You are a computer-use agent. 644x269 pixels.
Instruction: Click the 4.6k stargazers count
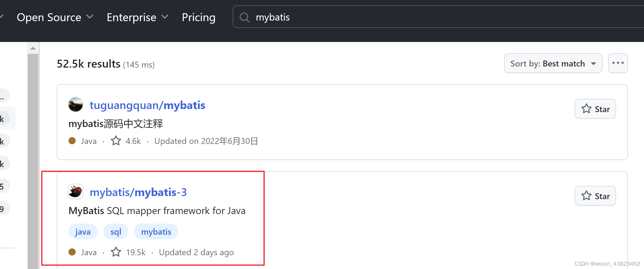click(x=133, y=141)
